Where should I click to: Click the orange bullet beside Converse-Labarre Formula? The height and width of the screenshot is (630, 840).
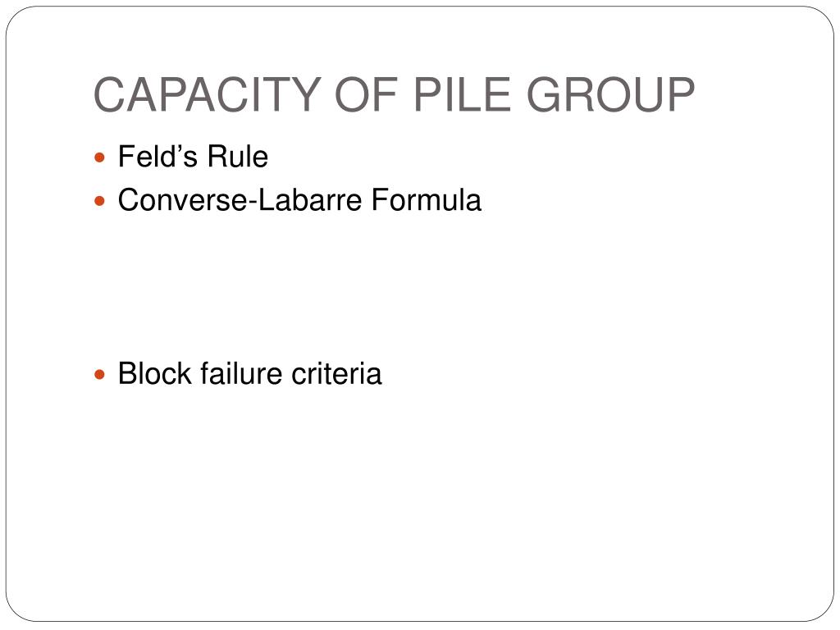pos(99,202)
